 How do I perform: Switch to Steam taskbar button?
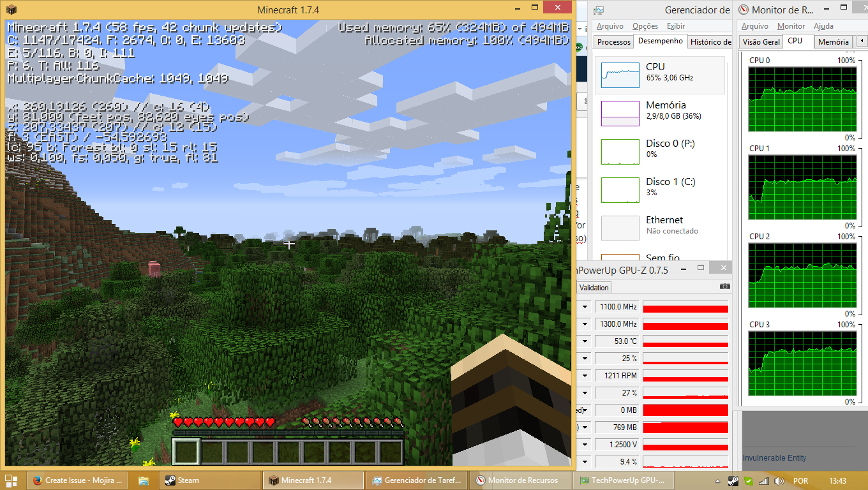coord(210,480)
